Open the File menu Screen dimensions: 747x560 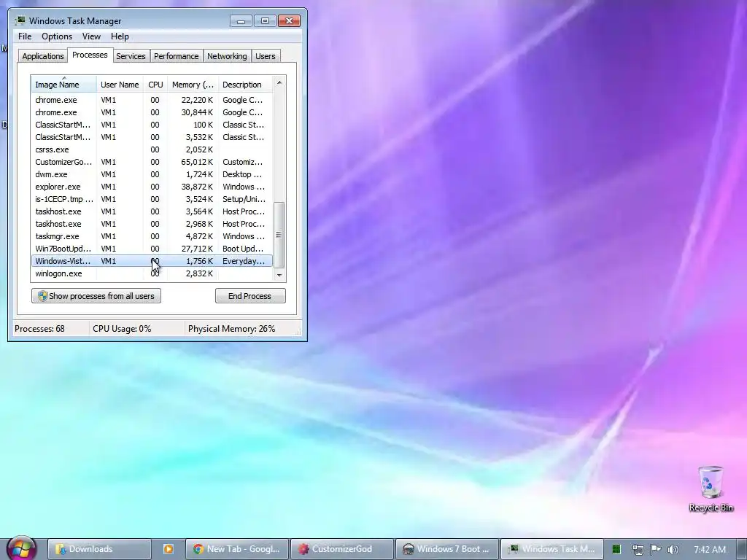25,36
